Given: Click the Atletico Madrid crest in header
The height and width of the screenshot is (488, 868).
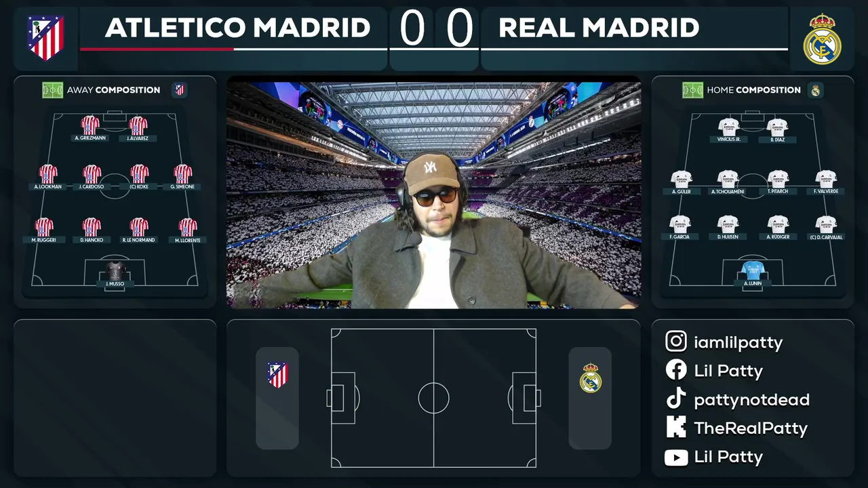Looking at the screenshot, I should 45,38.
